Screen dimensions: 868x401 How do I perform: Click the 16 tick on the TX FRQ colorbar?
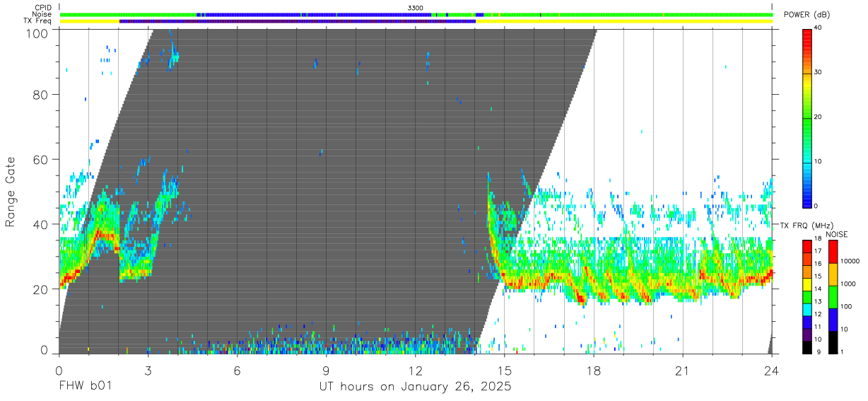pos(817,263)
